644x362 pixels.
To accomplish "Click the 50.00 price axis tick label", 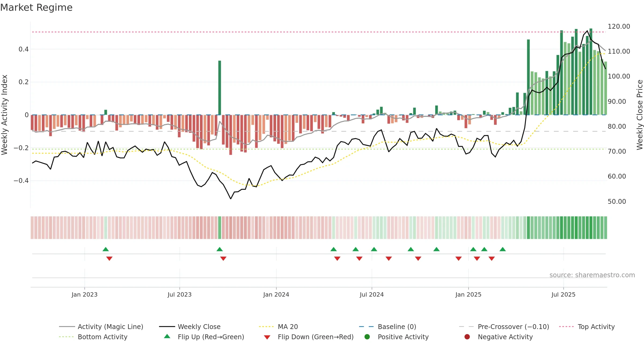I will click(x=617, y=201).
